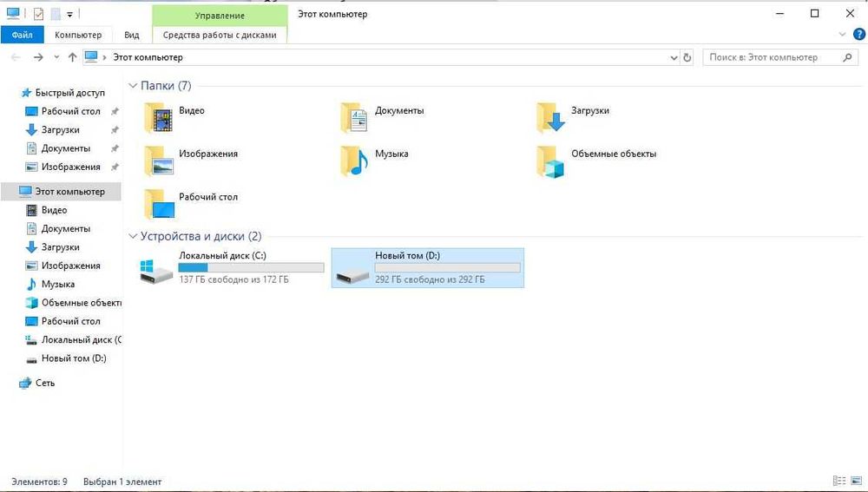Expand the ribbon with the chevron
This screenshot has height=492, width=868.
click(843, 35)
